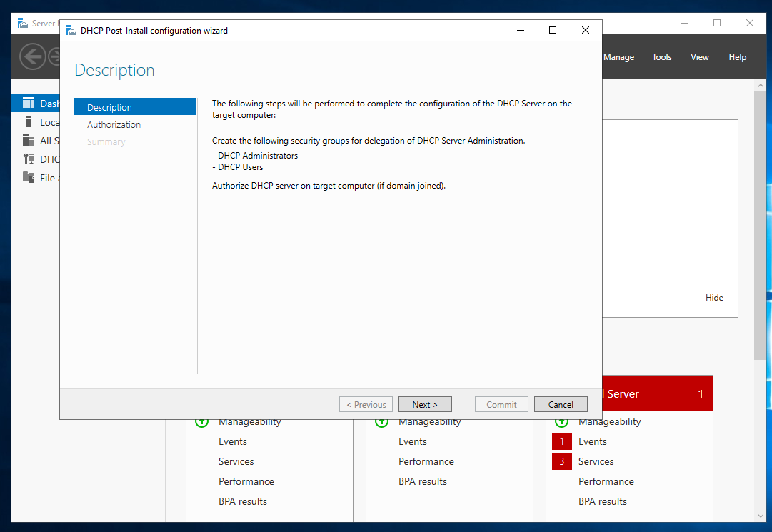Open the Local Server sidebar icon
The image size is (772, 532).
tap(29, 122)
